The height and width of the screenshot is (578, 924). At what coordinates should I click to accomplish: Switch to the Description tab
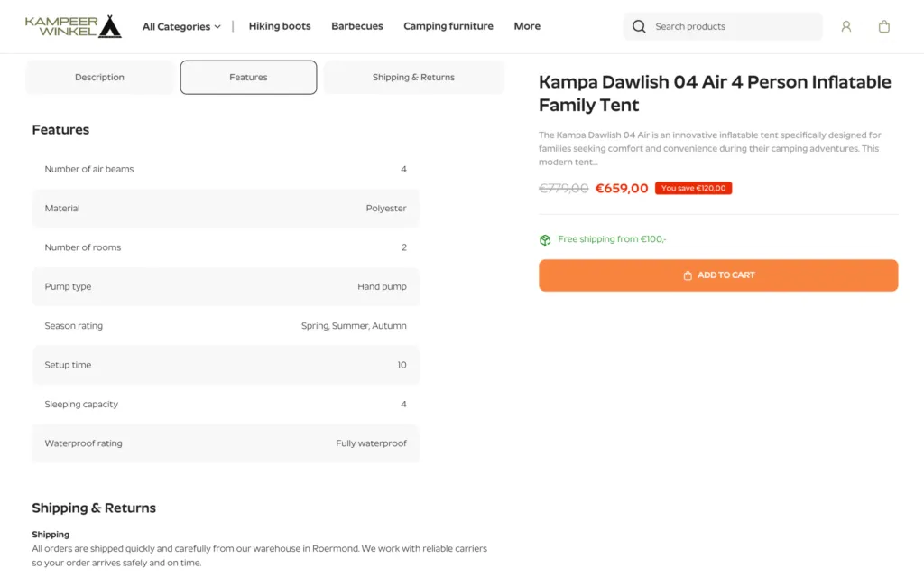pos(99,78)
